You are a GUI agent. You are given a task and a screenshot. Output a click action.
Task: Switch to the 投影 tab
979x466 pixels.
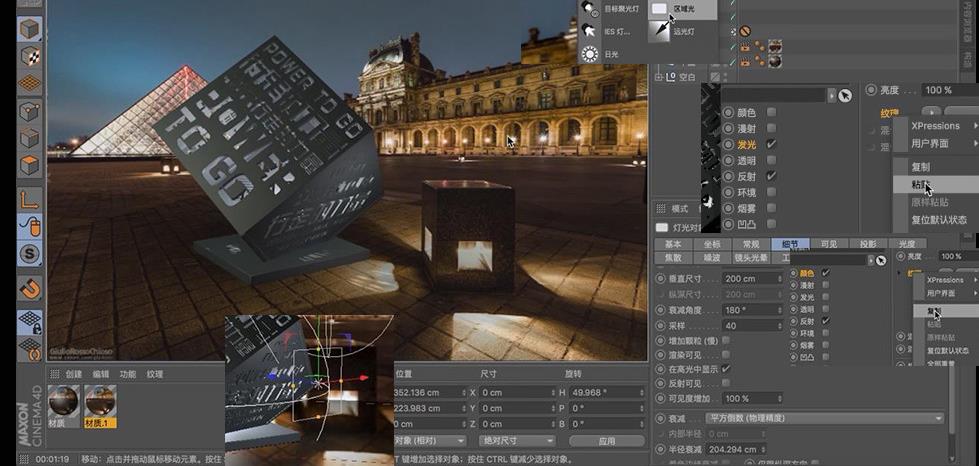click(x=868, y=244)
